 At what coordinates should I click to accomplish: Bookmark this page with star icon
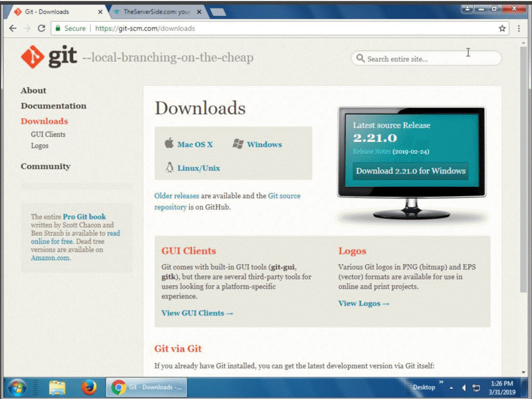(502, 29)
